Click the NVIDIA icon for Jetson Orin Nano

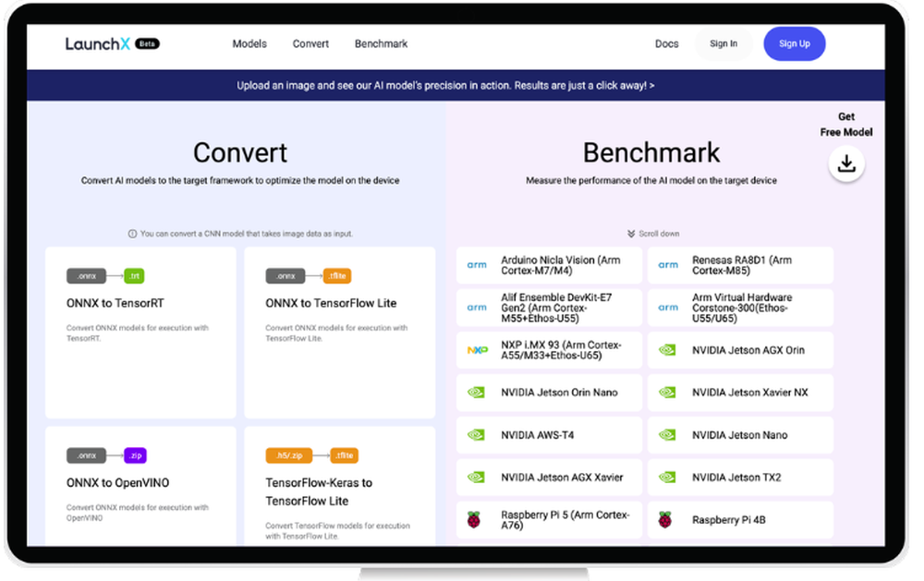click(x=476, y=393)
